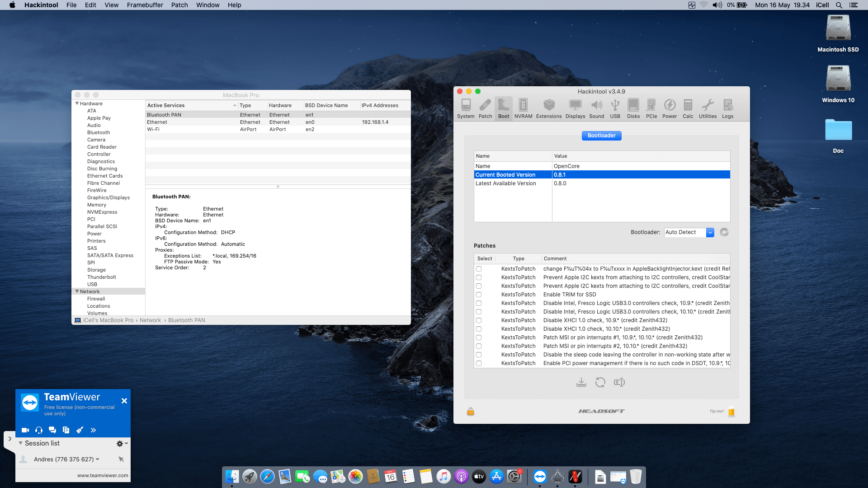Enable the TRIM for SSD patch

click(479, 294)
